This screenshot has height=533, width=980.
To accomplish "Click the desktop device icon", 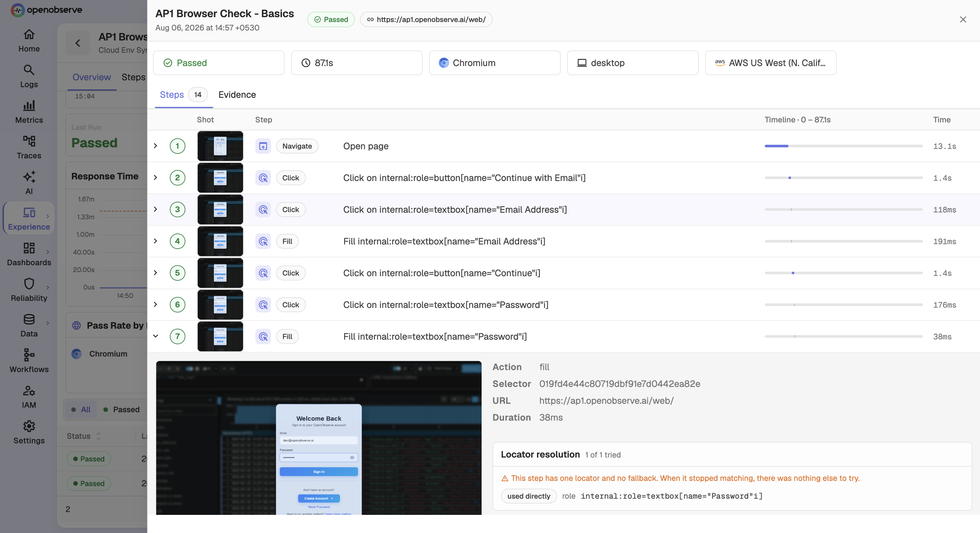I will 582,63.
